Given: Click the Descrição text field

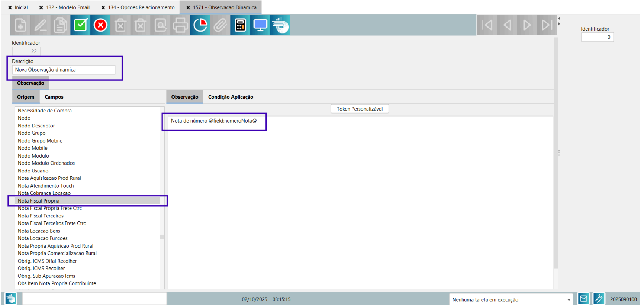Looking at the screenshot, I should point(64,70).
